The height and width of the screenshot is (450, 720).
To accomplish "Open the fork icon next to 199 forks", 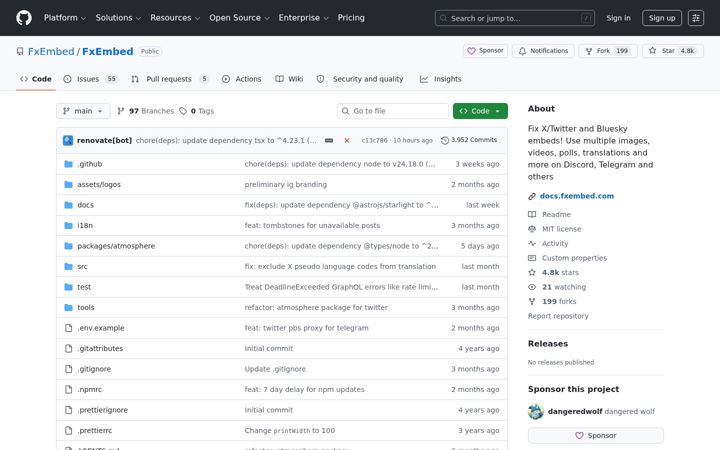I will (532, 301).
